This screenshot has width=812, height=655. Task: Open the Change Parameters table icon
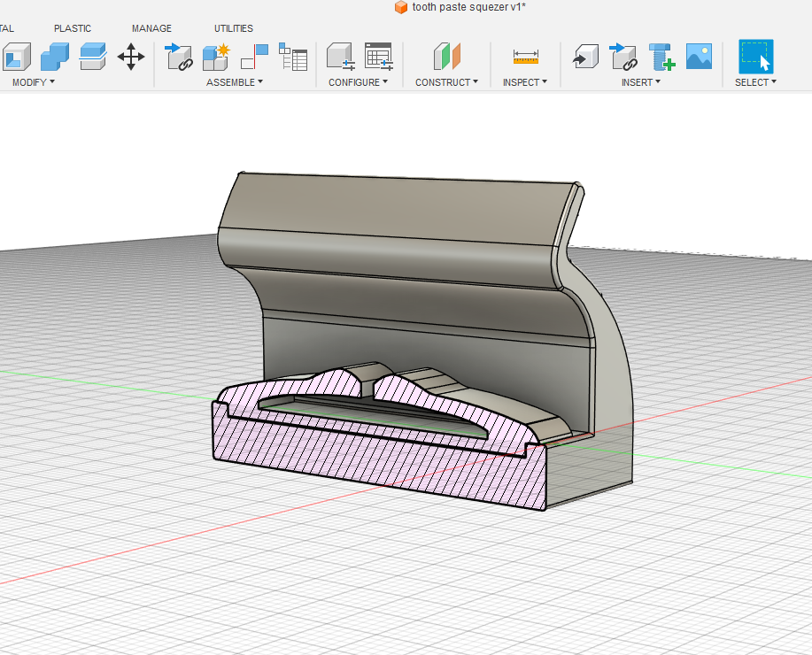tap(379, 57)
